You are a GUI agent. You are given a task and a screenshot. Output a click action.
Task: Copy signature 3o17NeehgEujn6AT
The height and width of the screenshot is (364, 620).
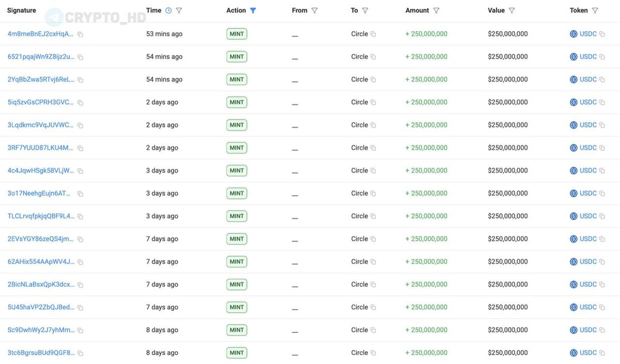[x=80, y=194]
